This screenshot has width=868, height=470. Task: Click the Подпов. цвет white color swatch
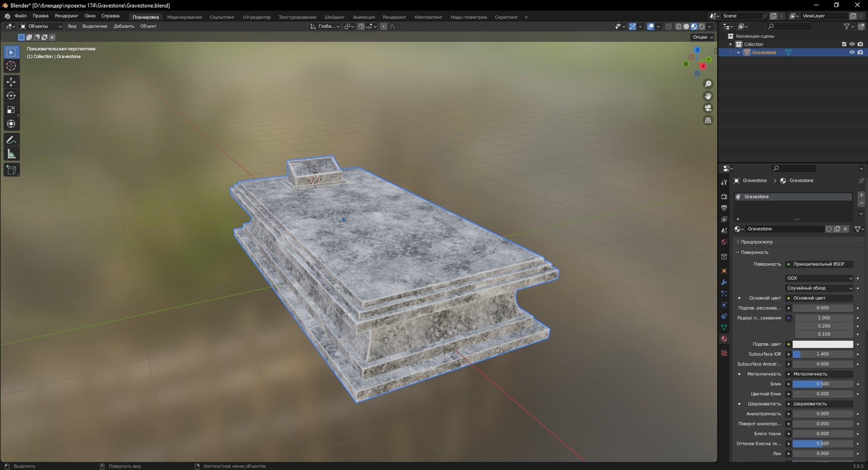(x=823, y=344)
